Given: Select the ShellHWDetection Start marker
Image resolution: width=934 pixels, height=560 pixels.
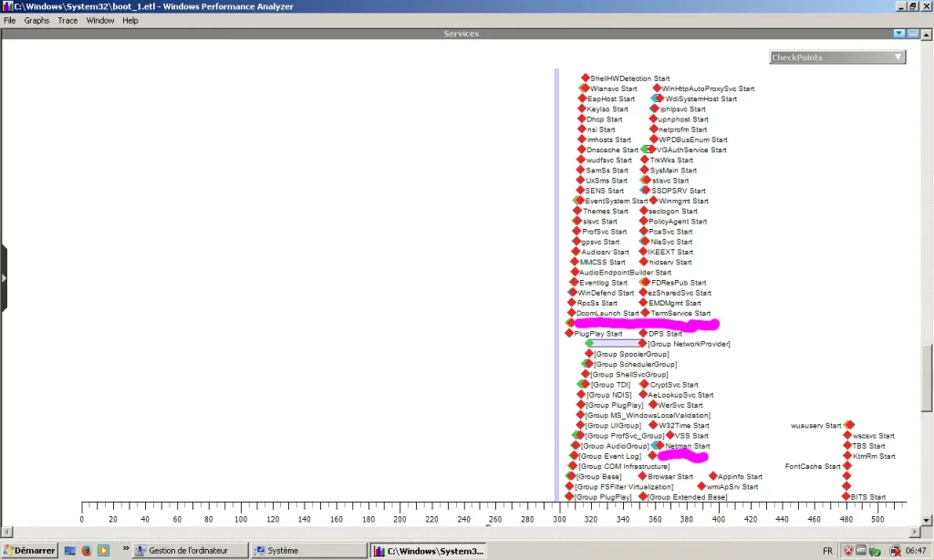Looking at the screenshot, I should (x=585, y=78).
